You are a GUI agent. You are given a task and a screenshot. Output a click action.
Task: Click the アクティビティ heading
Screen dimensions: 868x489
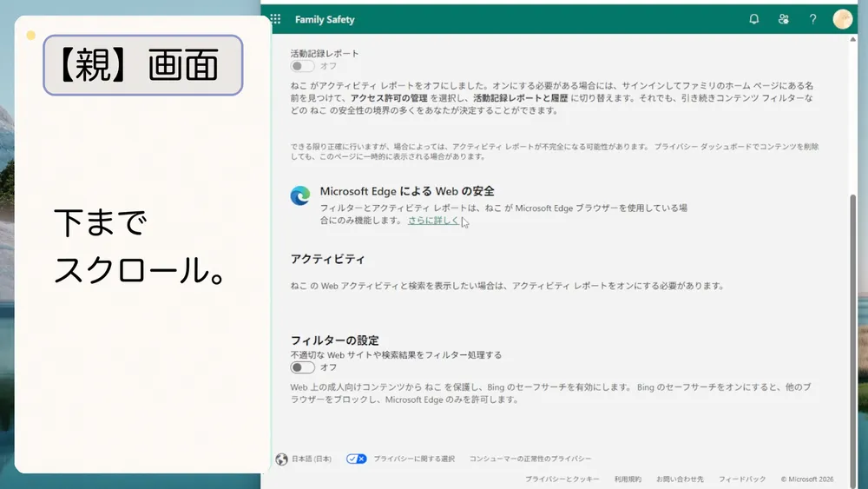328,259
